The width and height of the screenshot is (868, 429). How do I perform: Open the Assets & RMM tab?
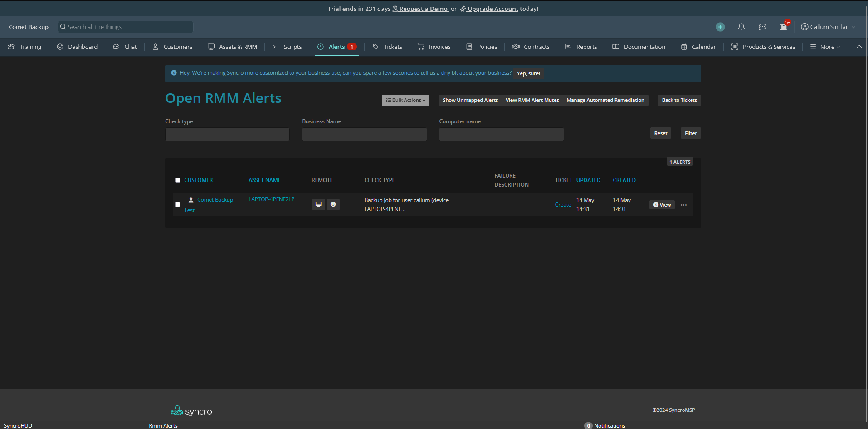pyautogui.click(x=232, y=47)
